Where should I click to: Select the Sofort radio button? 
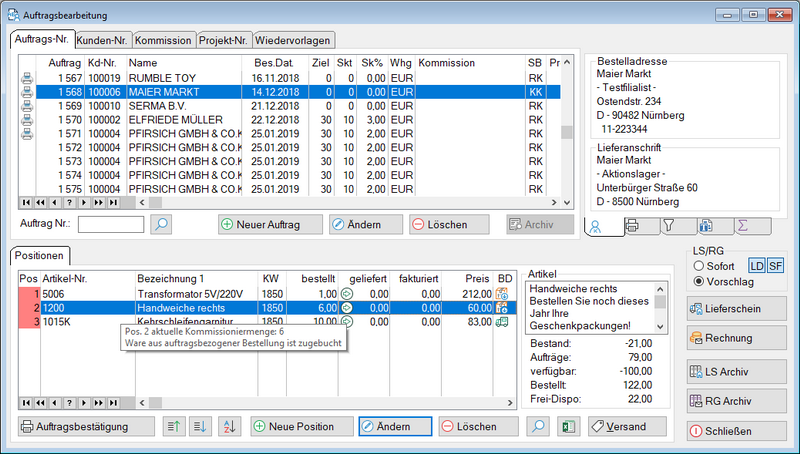[697, 265]
